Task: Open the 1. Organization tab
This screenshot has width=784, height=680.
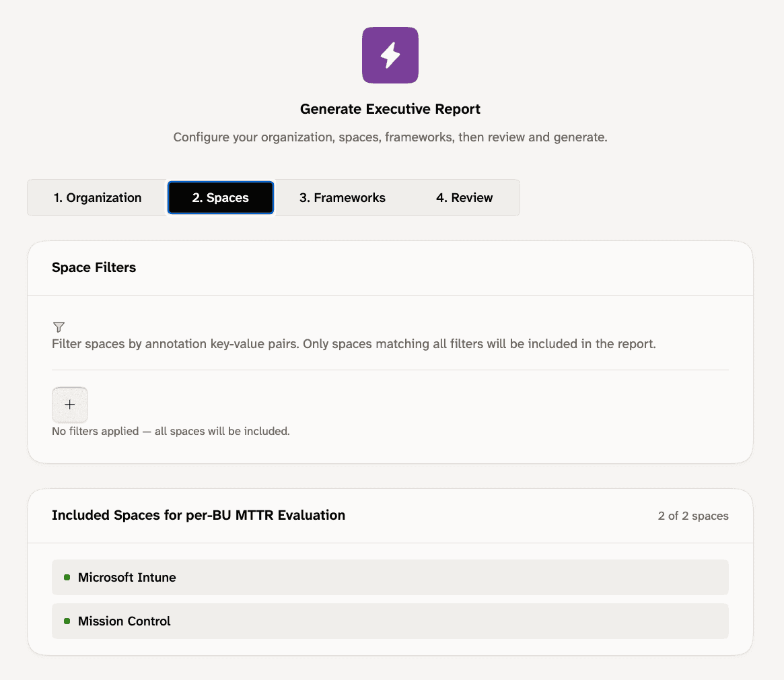Action: (x=98, y=198)
